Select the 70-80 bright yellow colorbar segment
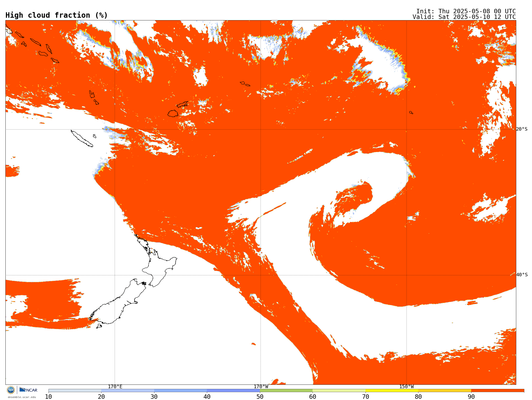Viewport: 532px width, 400px height. click(392, 390)
